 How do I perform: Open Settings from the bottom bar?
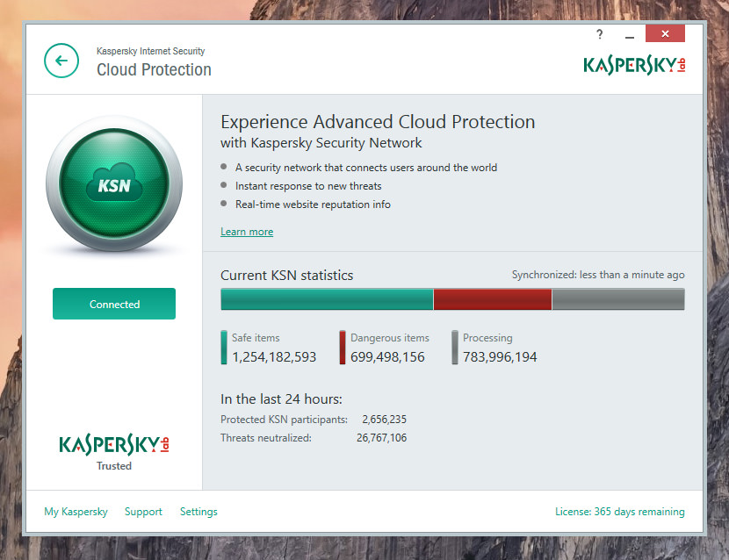pos(198,512)
